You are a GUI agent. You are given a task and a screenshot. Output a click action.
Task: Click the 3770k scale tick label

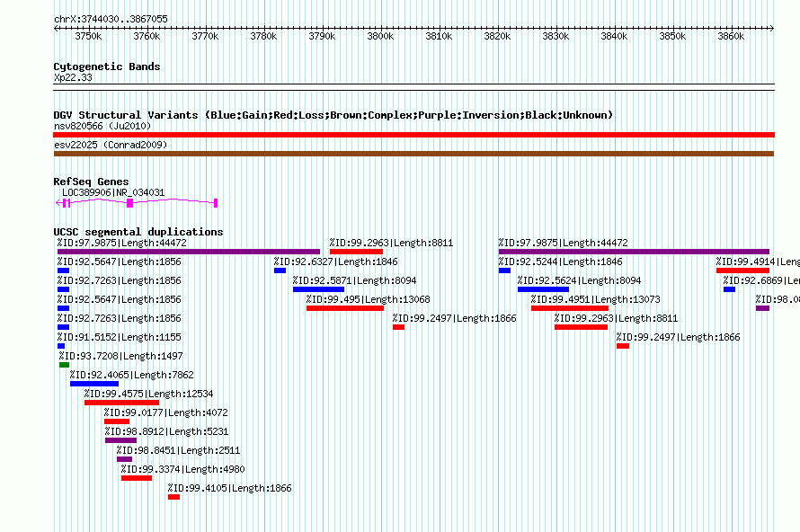(205, 36)
